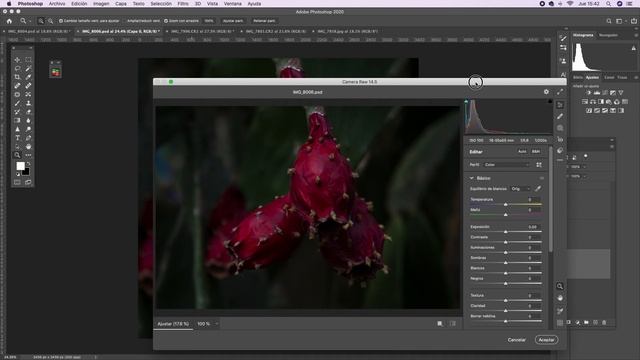The image size is (640, 360).
Task: Click the Claridad value field
Action: [533, 305]
